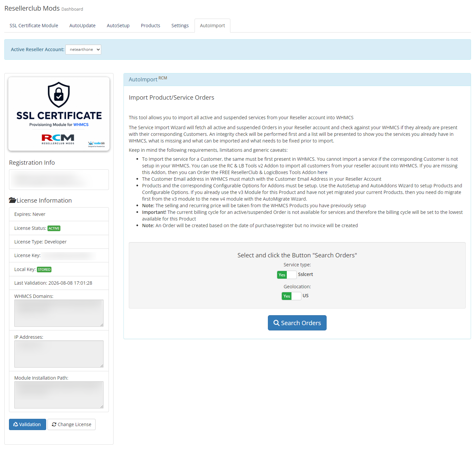Image resolution: width=476 pixels, height=455 pixels.
Task: Open the Active Reseller Account dropdown
Action: coord(83,49)
